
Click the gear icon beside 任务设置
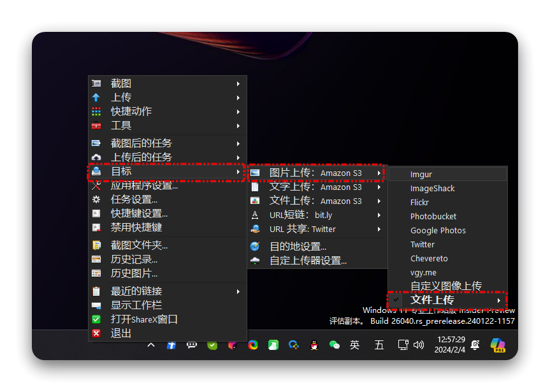tap(96, 200)
